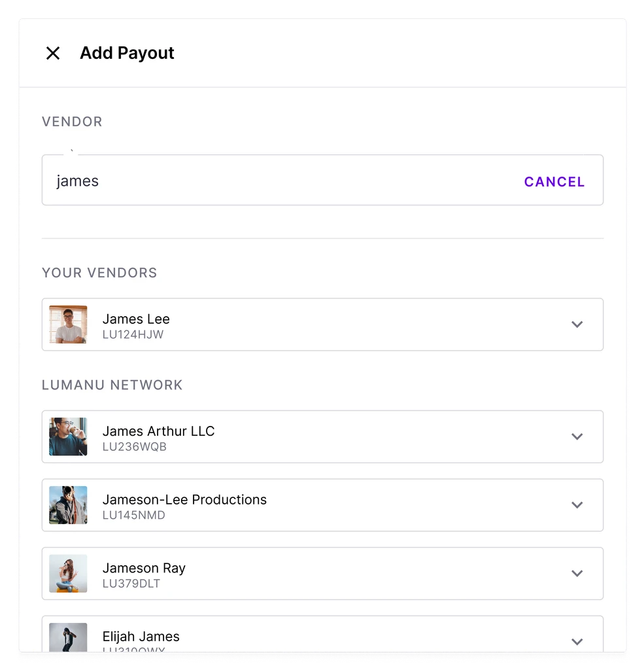Viewport: 644px width, 670px height.
Task: Expand the James Lee vendor entry
Action: point(577,324)
